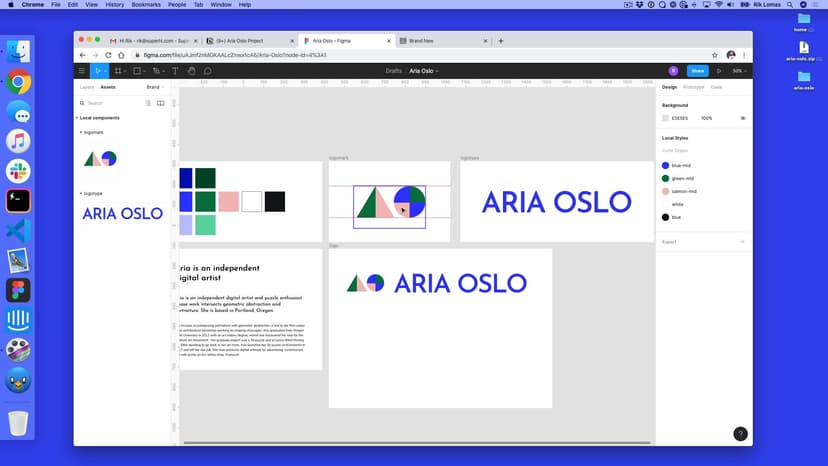Open the 50% zoom level dropdown
This screenshot has height=466, width=828.
(739, 71)
